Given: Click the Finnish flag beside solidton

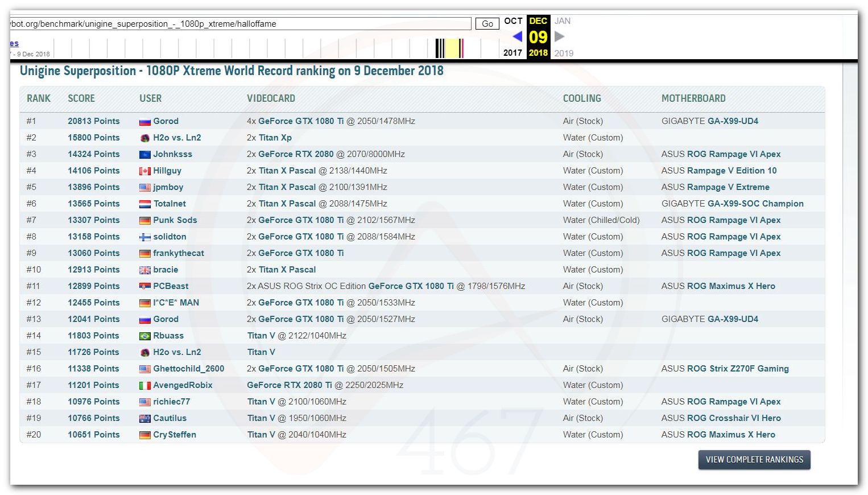Looking at the screenshot, I should click(145, 237).
